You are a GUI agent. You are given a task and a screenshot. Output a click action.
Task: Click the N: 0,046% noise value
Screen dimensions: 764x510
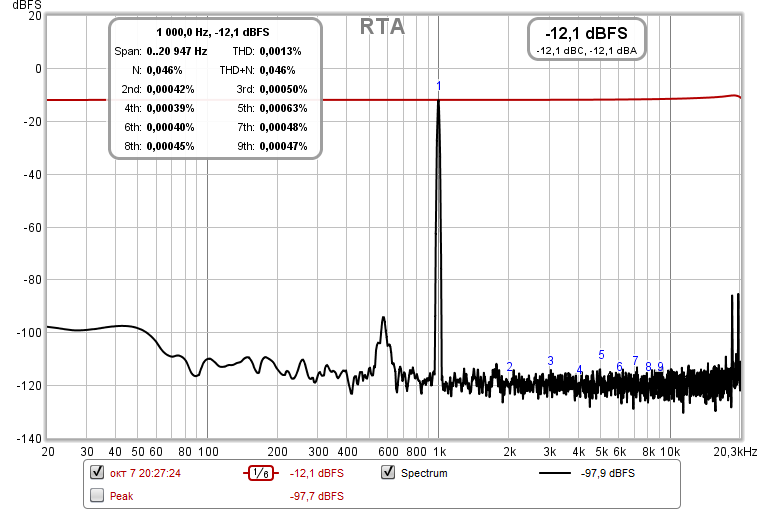(x=164, y=70)
